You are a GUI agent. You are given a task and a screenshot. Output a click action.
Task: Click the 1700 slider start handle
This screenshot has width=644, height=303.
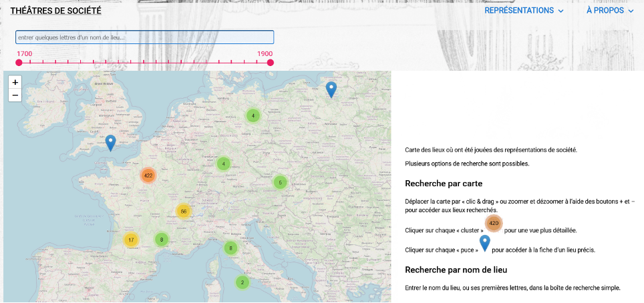(x=19, y=63)
